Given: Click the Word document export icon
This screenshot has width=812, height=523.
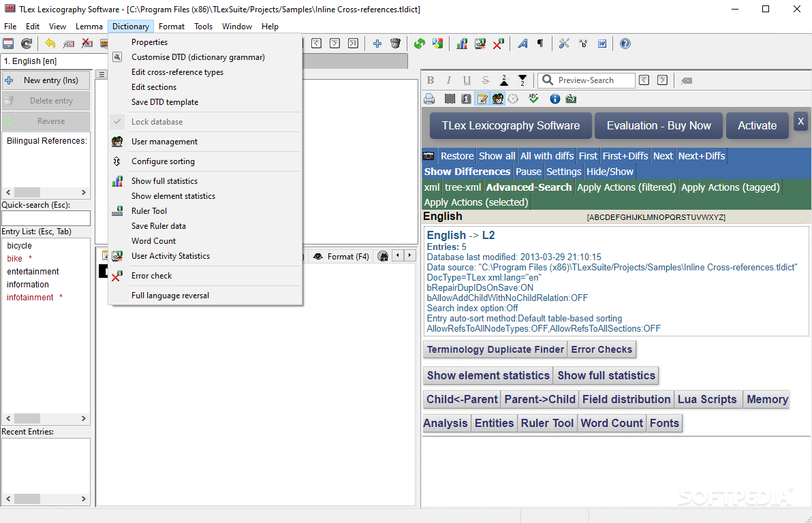Looking at the screenshot, I should (602, 44).
